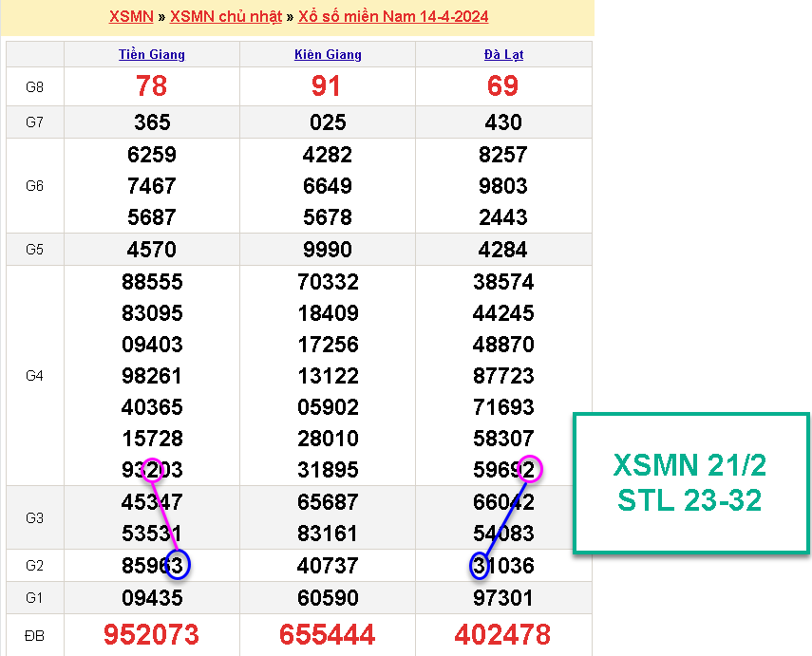
Task: Click the XSMN breadcrumb link
Action: [x=131, y=17]
